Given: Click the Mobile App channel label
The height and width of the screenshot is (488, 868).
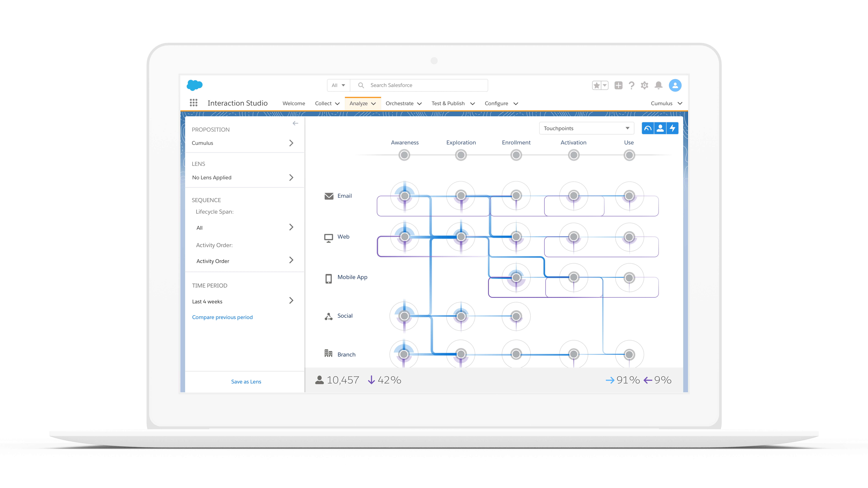Looking at the screenshot, I should pos(352,277).
